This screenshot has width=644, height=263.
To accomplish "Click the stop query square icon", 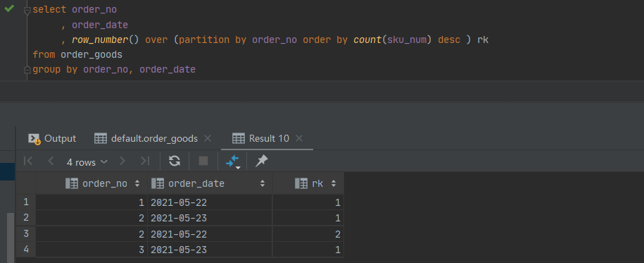I will pyautogui.click(x=203, y=161).
